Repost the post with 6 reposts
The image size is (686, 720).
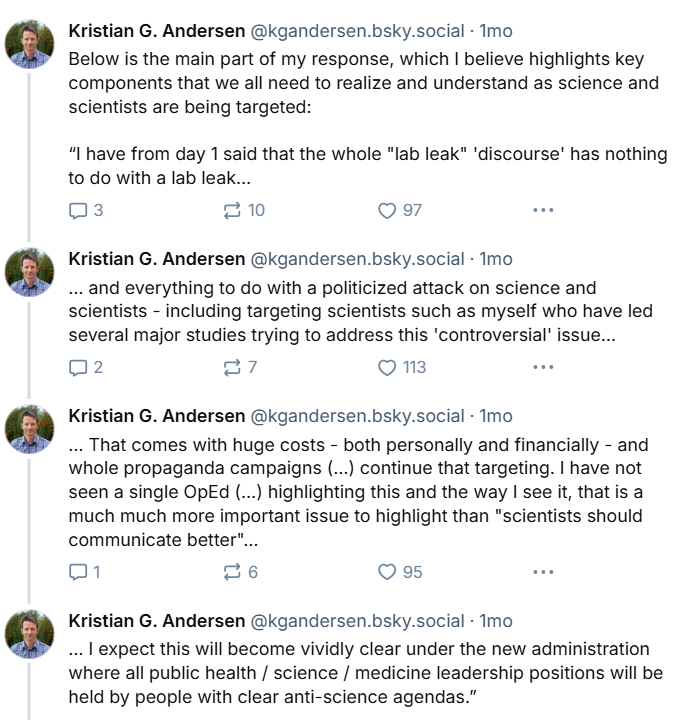(x=240, y=572)
